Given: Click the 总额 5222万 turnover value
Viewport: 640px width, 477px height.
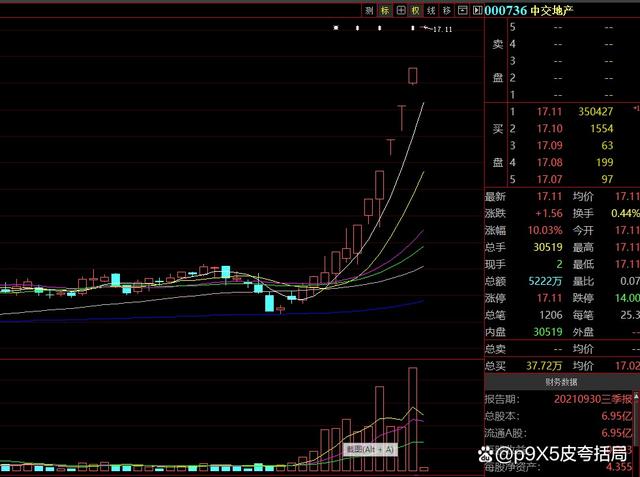Looking at the screenshot, I should [543, 281].
